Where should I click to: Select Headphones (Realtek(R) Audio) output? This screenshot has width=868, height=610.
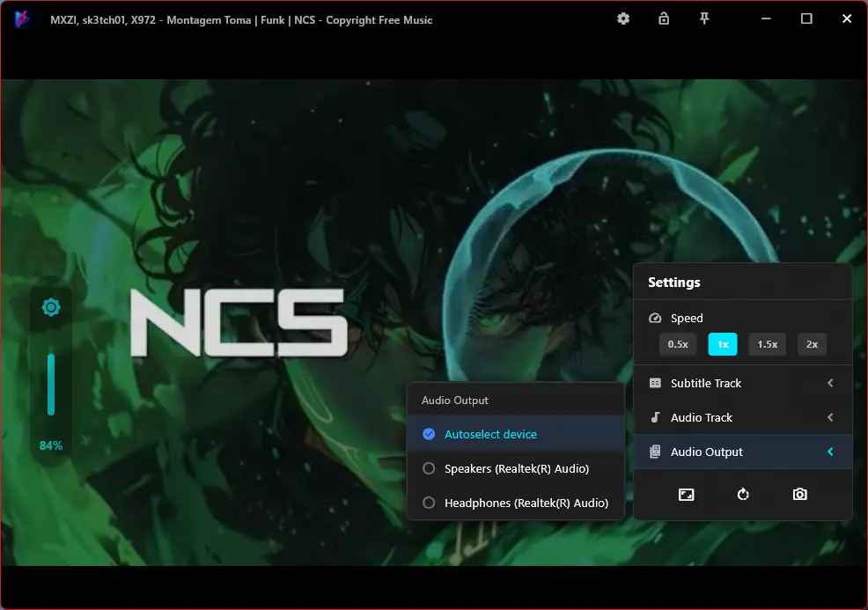[515, 503]
